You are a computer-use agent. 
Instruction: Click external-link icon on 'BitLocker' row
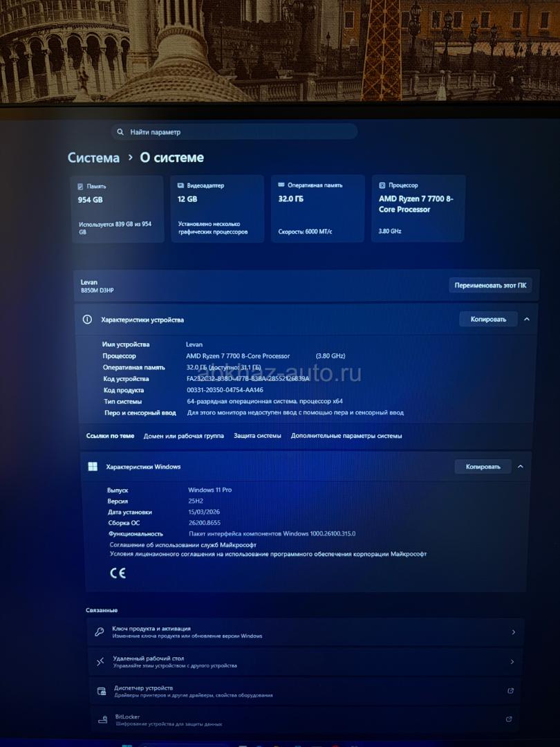pyautogui.click(x=509, y=719)
